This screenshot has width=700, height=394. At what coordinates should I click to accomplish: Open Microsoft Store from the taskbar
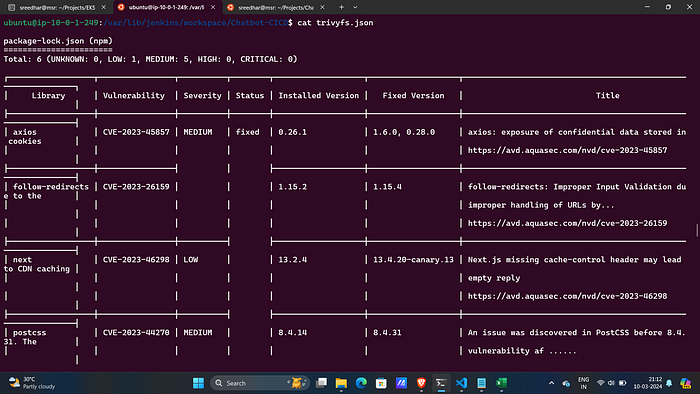[x=381, y=383]
